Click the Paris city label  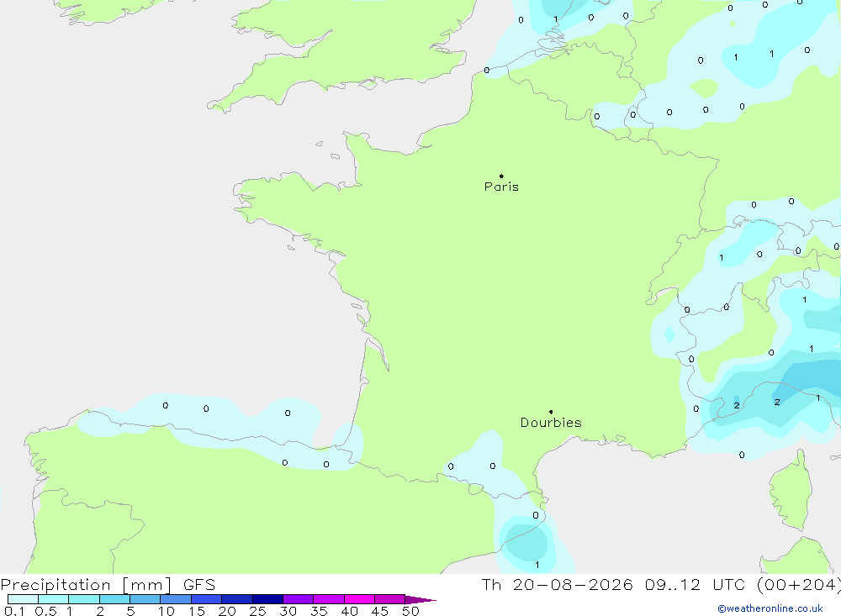coord(501,187)
